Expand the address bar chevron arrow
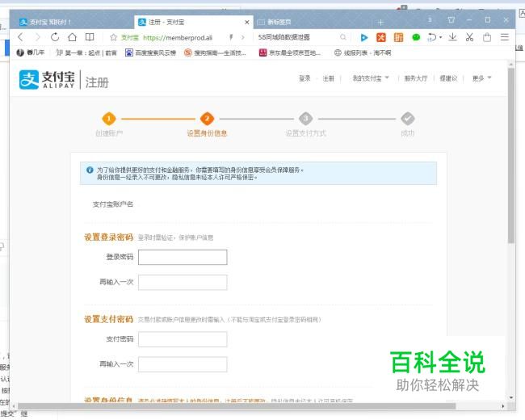The width and height of the screenshot is (525, 420). tap(243, 37)
